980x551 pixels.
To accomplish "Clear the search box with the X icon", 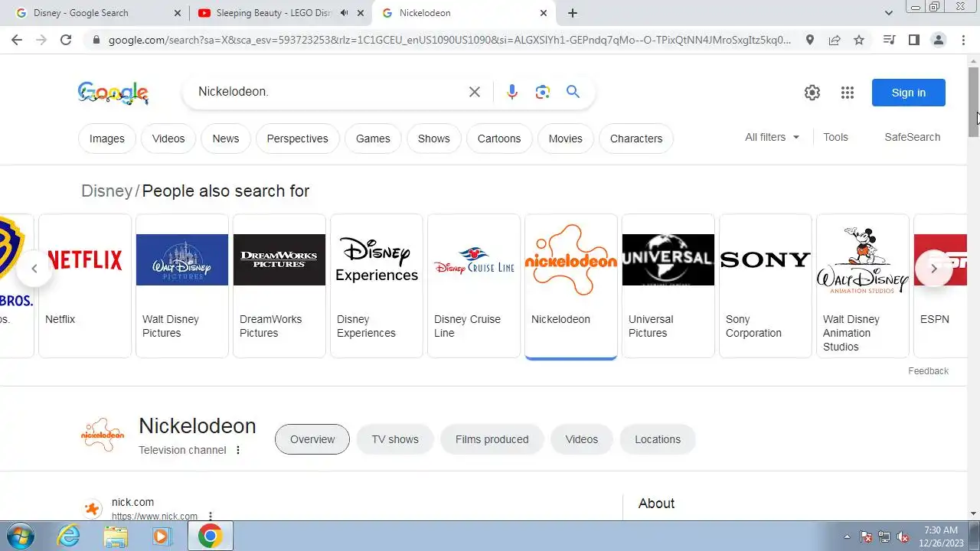I will [475, 92].
